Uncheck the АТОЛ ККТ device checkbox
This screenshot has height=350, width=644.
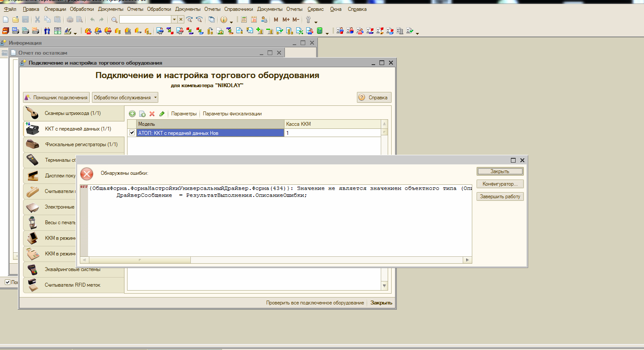pyautogui.click(x=132, y=133)
